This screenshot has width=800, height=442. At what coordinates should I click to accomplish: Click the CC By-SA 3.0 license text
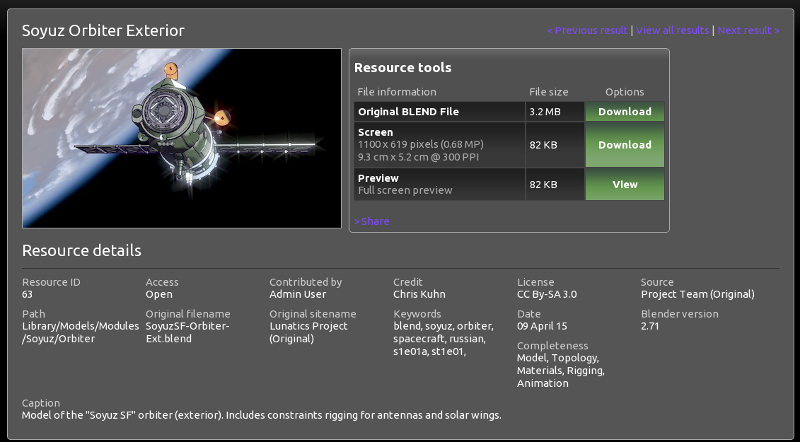point(547,294)
